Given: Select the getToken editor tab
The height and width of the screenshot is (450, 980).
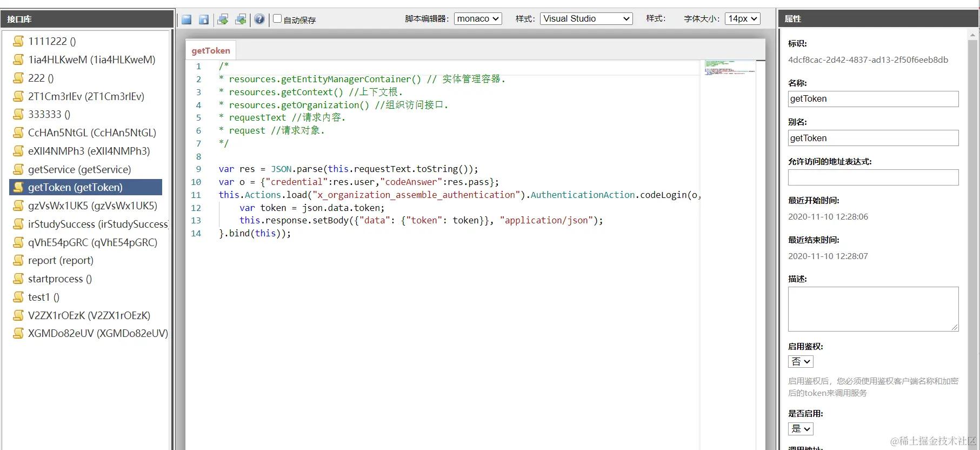Looking at the screenshot, I should [211, 50].
